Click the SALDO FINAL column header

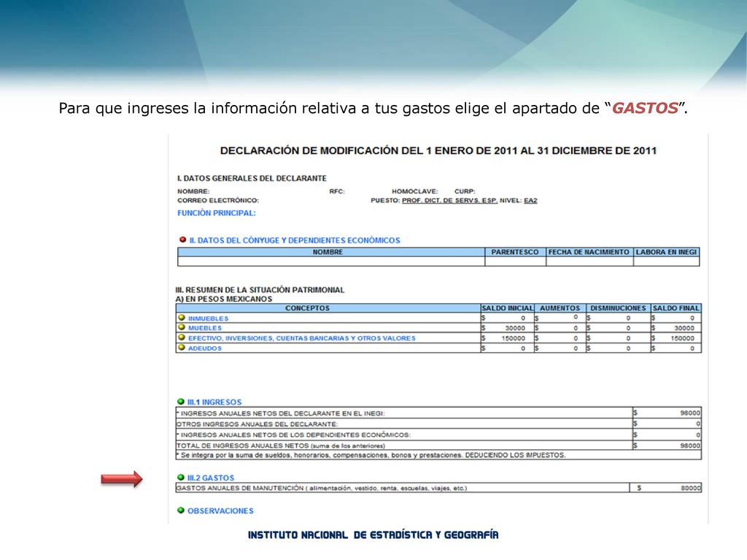point(676,308)
